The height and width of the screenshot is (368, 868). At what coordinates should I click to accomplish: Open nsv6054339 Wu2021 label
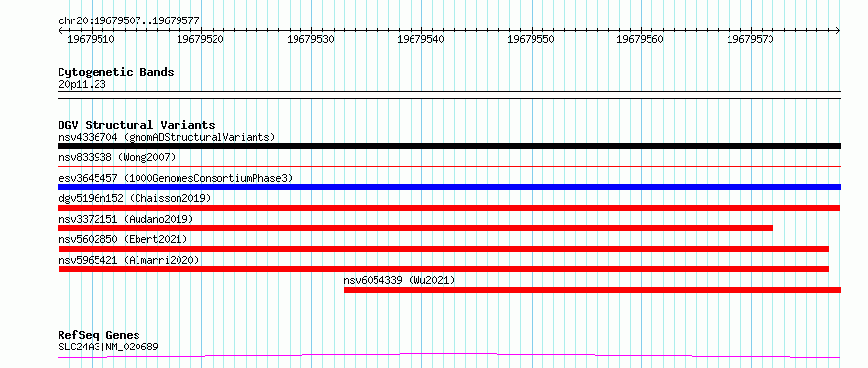(x=399, y=280)
